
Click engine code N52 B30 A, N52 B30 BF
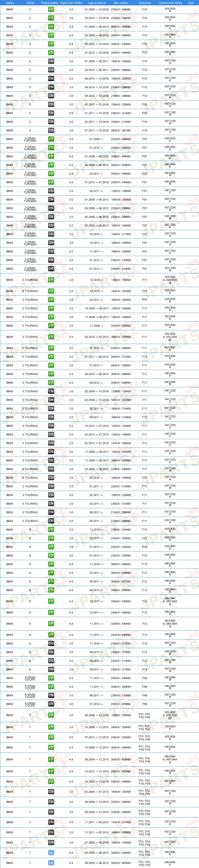coord(170,715)
